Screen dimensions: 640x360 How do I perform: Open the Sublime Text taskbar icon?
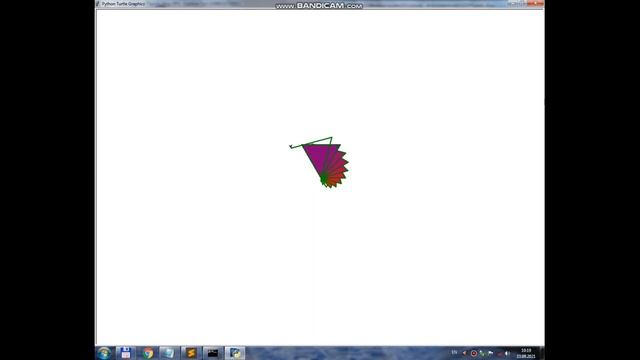click(x=191, y=353)
